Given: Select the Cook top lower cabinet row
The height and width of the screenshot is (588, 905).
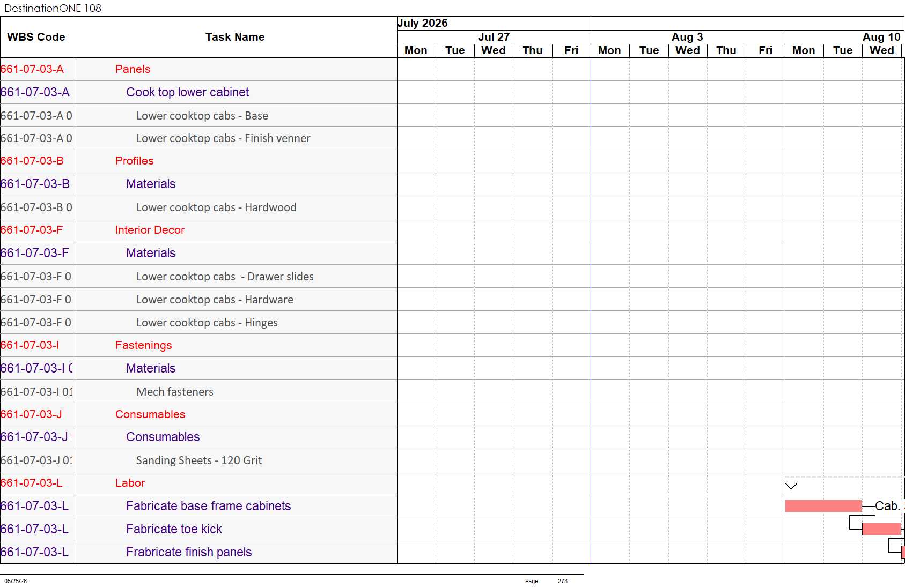Looking at the screenshot, I should pyautogui.click(x=198, y=92).
